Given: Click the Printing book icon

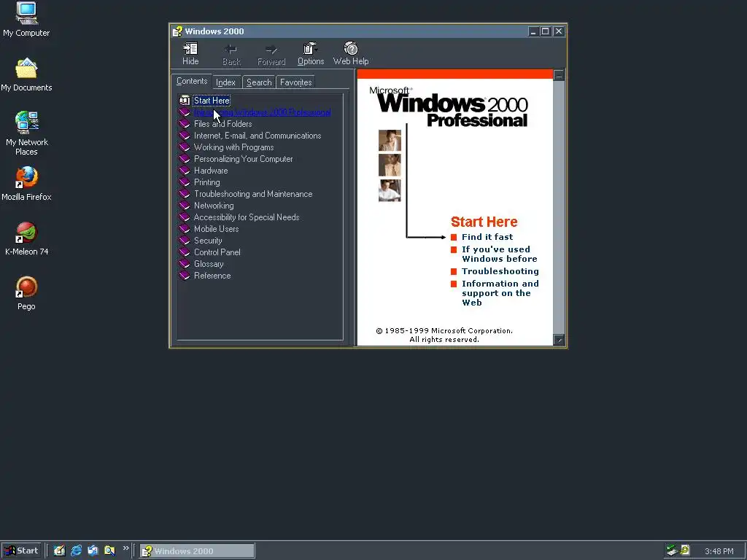Looking at the screenshot, I should (x=185, y=182).
